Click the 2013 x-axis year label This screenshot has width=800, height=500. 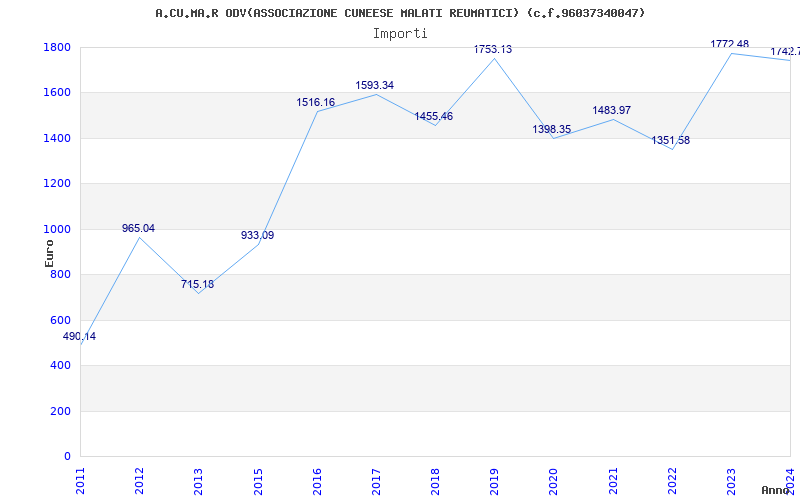coord(199,481)
